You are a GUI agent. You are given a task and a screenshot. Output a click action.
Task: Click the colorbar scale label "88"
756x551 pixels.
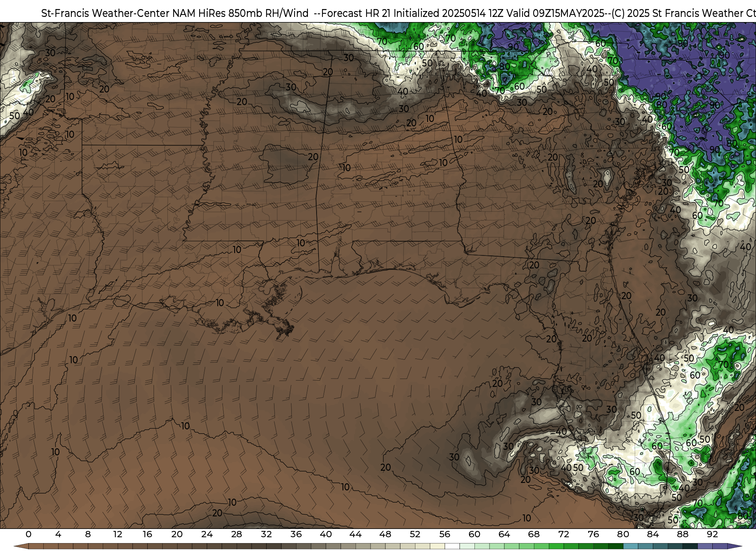(682, 534)
